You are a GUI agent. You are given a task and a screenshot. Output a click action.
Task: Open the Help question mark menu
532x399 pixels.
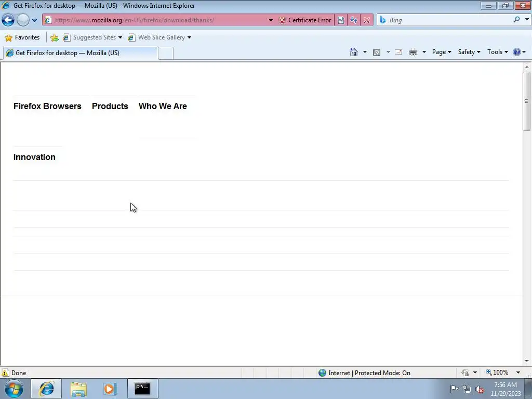tap(519, 52)
